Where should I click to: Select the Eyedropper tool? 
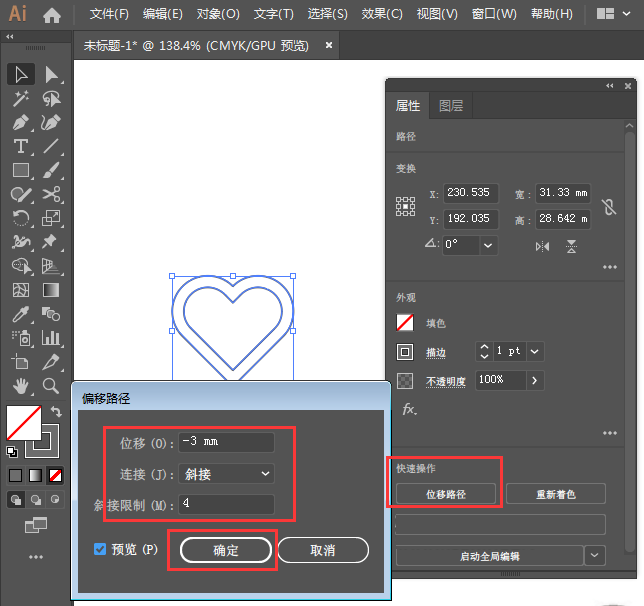pos(21,314)
